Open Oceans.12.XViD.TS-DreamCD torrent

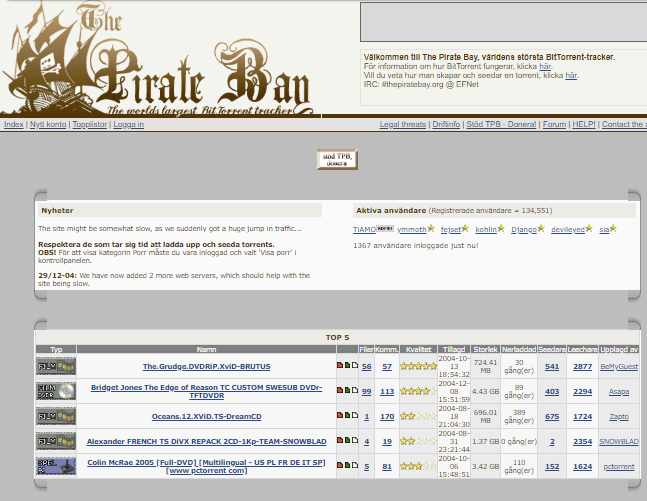(x=206, y=416)
